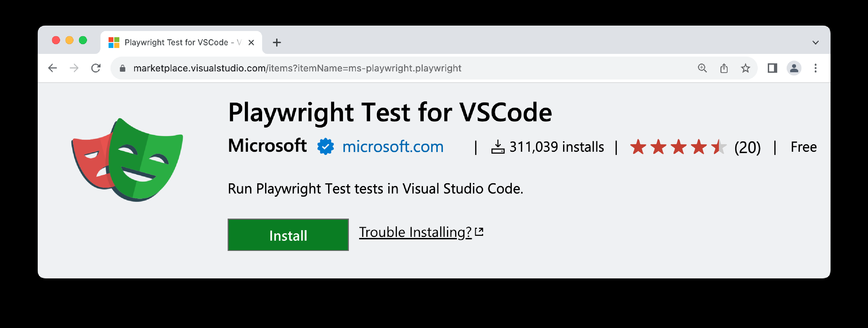
Task: Open the microsoft.com publisher link
Action: point(393,147)
